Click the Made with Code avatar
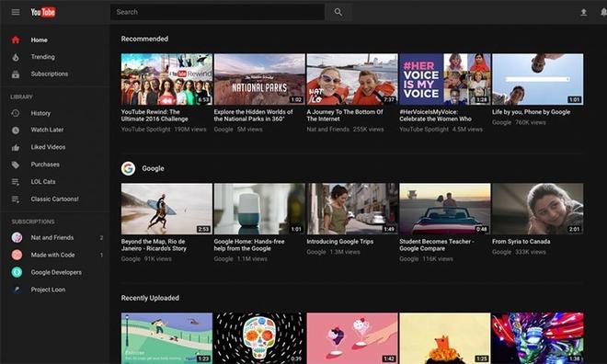The image size is (607, 364). click(17, 255)
